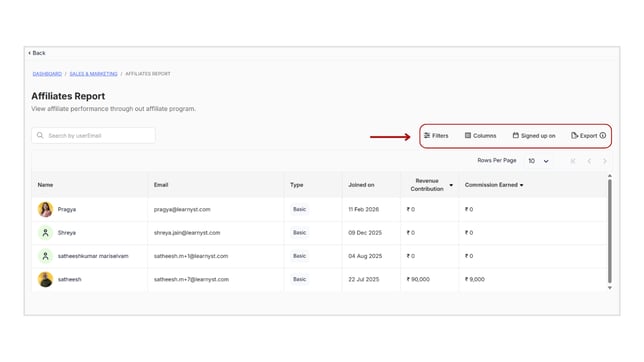Open the Signed up on date picker
This screenshot has height=362, width=644.
click(x=534, y=136)
